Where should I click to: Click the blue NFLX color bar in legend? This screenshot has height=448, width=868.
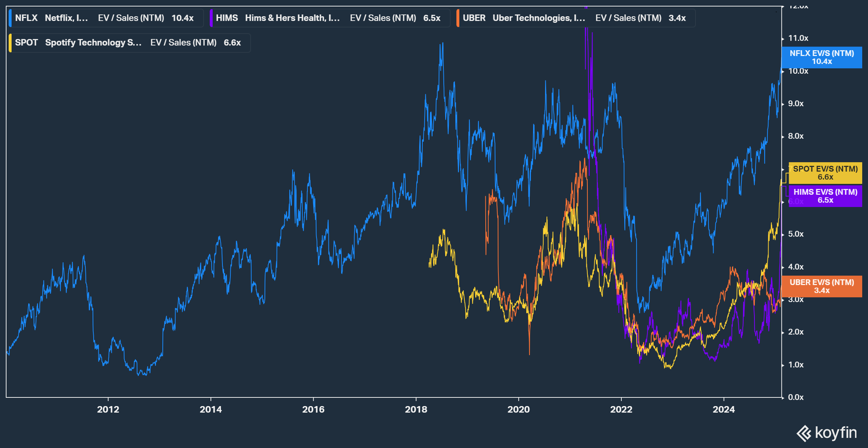pyautogui.click(x=10, y=18)
